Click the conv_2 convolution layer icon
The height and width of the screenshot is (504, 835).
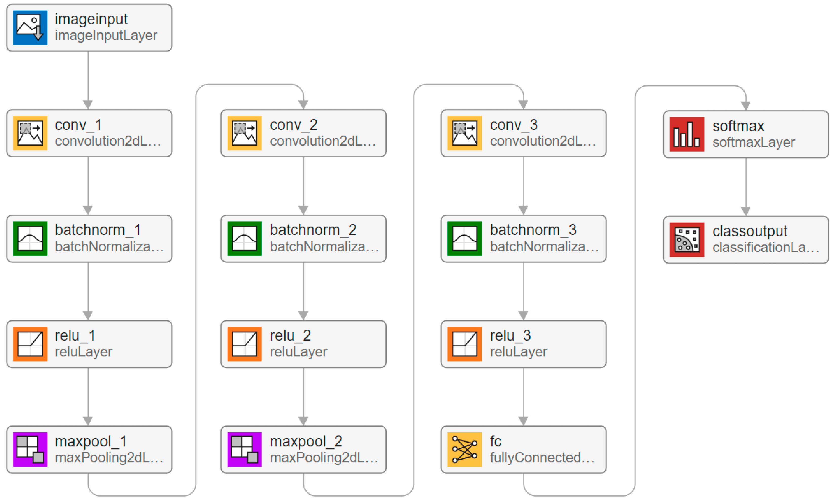tap(244, 133)
